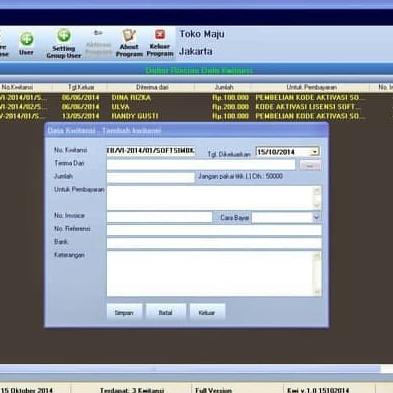The width and height of the screenshot is (393, 393).
Task: Click the Batal button
Action: click(x=166, y=313)
